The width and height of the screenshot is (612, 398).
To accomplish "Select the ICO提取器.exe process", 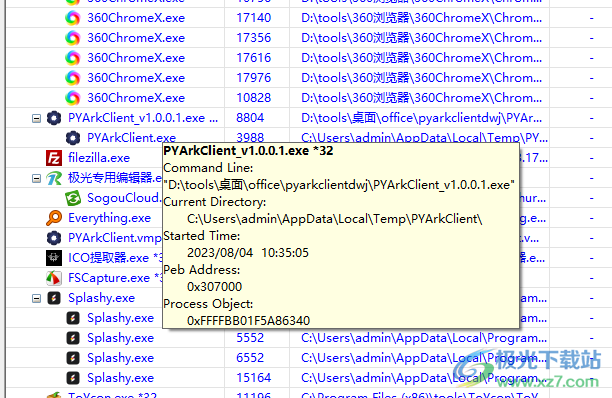I will pos(115,258).
